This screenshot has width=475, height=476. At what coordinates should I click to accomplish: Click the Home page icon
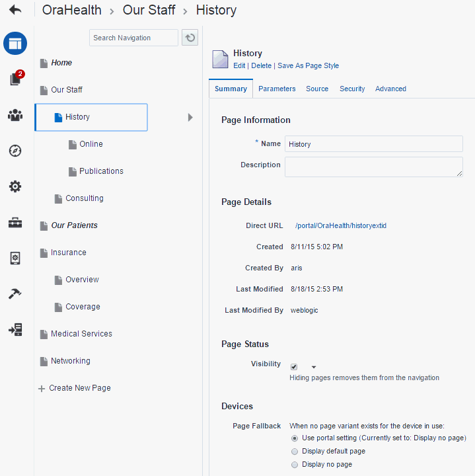[x=44, y=63]
